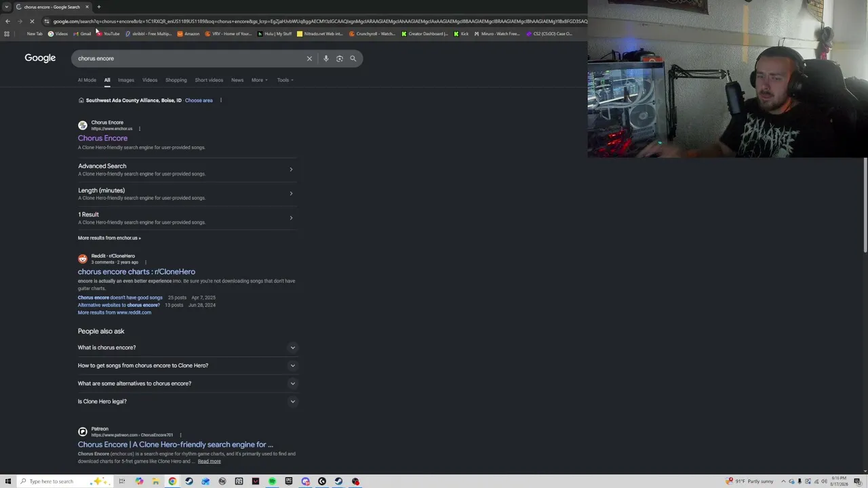Close the 'chorus encore - Google Search' tab
Screen dimensions: 868x488
(x=87, y=7)
